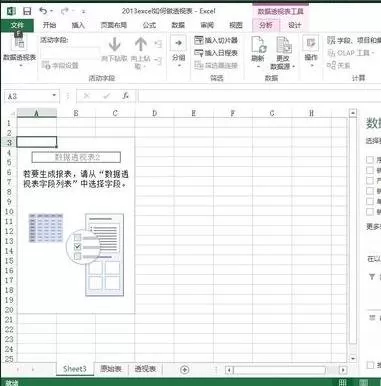Switch to the Sheet3 sheet tab
This screenshot has height=386, width=381.
click(75, 369)
